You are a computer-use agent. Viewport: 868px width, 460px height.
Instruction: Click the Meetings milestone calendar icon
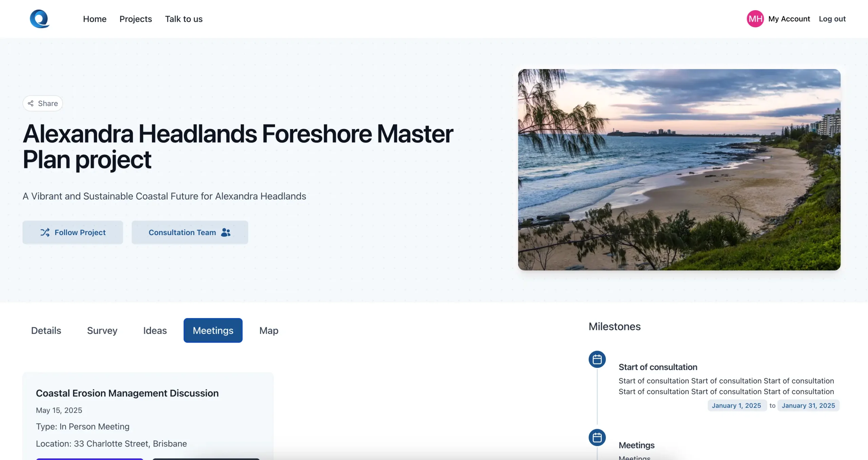point(597,438)
